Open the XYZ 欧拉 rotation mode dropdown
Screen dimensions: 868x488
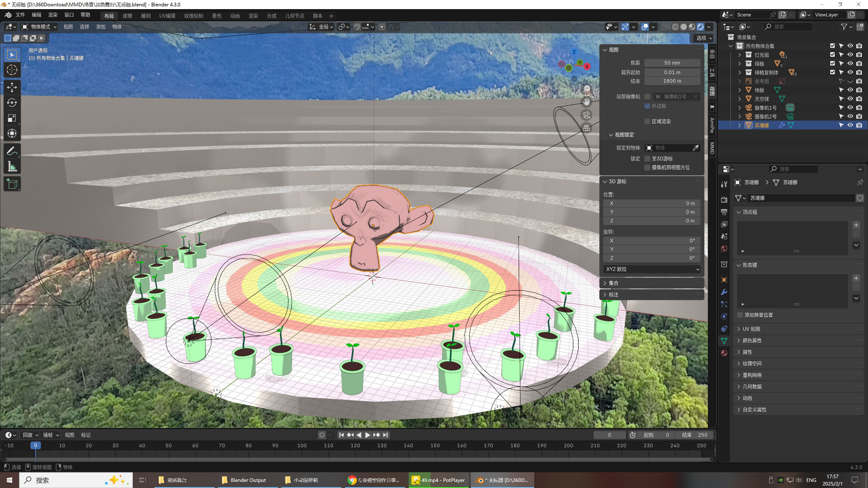pyautogui.click(x=652, y=269)
